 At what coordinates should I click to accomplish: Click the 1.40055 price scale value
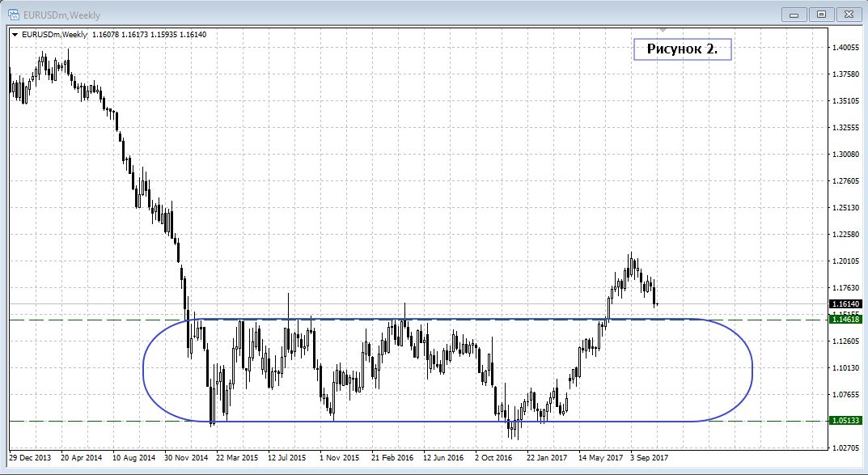[845, 48]
